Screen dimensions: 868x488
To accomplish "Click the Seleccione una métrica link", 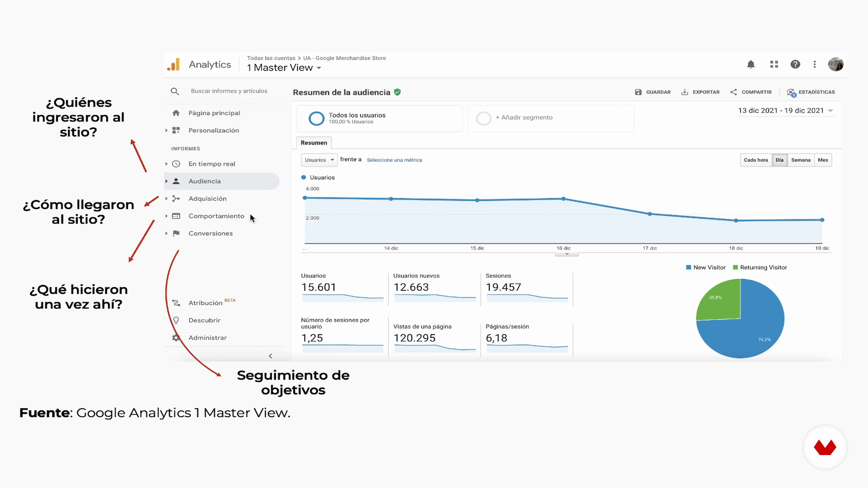I will pyautogui.click(x=394, y=160).
